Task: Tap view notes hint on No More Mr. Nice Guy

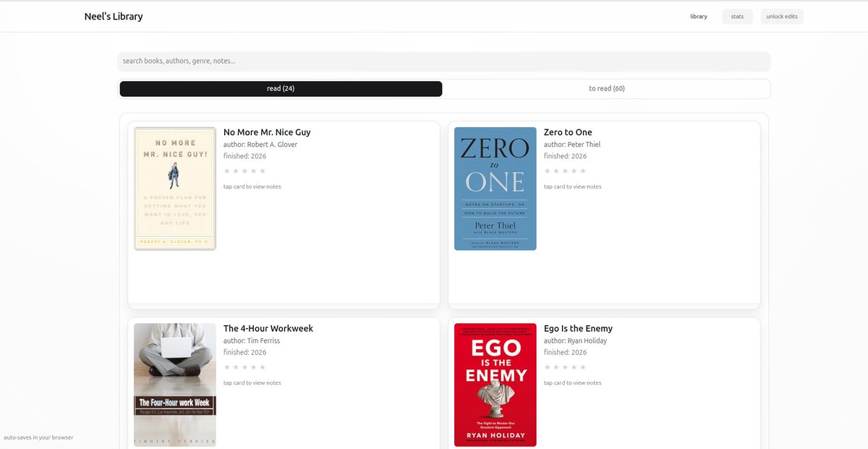Action: click(x=252, y=187)
